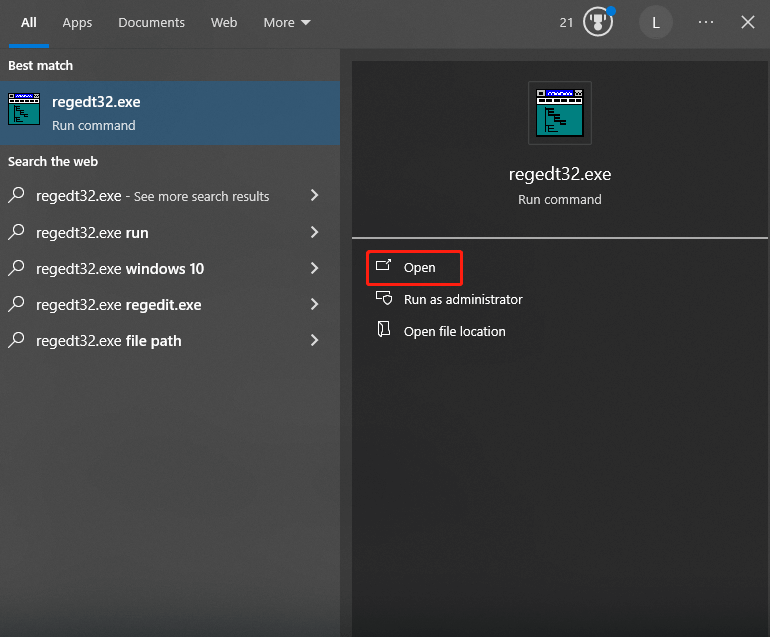
Task: Expand arrow for See more search results
Action: pyautogui.click(x=315, y=195)
